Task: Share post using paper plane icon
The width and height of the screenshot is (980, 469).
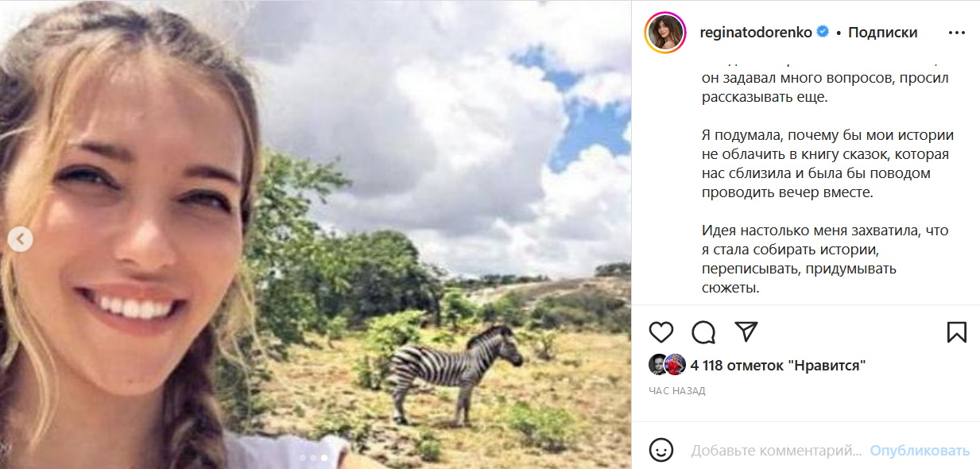Action: tap(746, 331)
